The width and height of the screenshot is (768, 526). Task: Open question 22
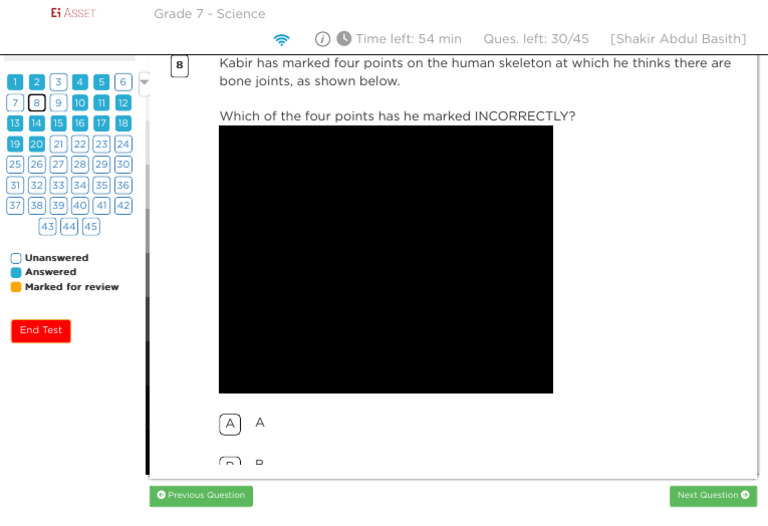pos(80,144)
